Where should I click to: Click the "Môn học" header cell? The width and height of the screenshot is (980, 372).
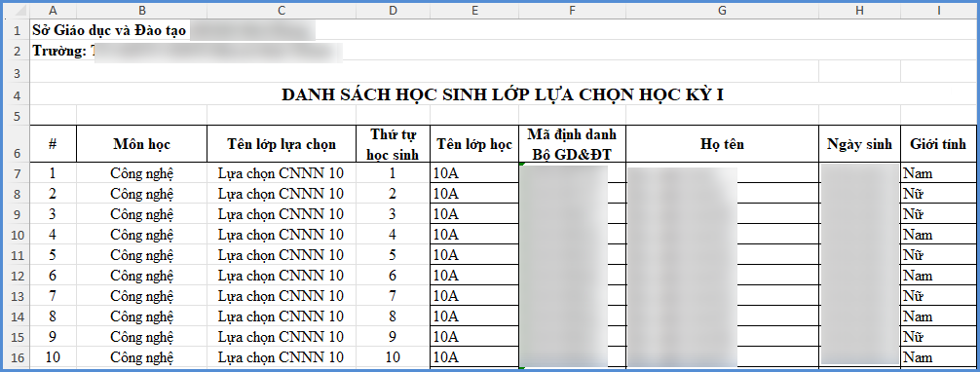(142, 144)
